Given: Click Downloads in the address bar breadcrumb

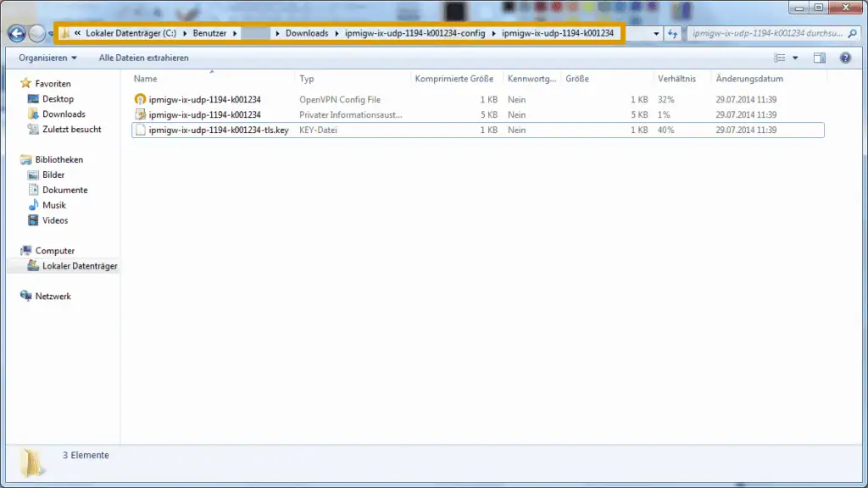Looking at the screenshot, I should (x=306, y=34).
